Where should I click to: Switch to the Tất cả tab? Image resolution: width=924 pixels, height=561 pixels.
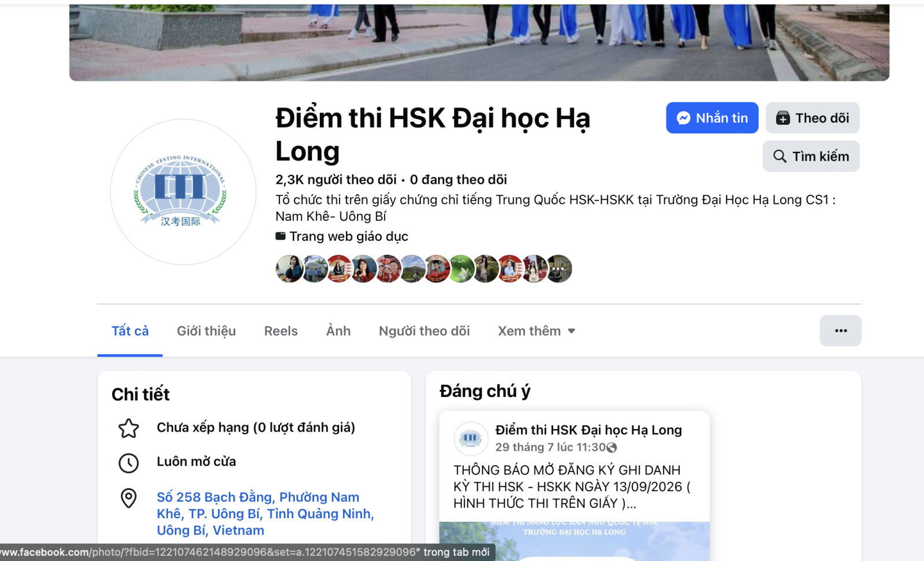coord(130,331)
